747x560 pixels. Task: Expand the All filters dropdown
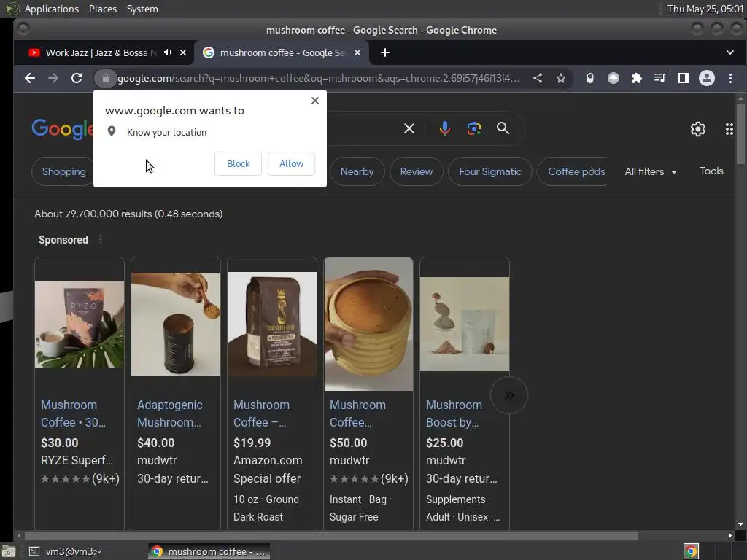coord(651,171)
